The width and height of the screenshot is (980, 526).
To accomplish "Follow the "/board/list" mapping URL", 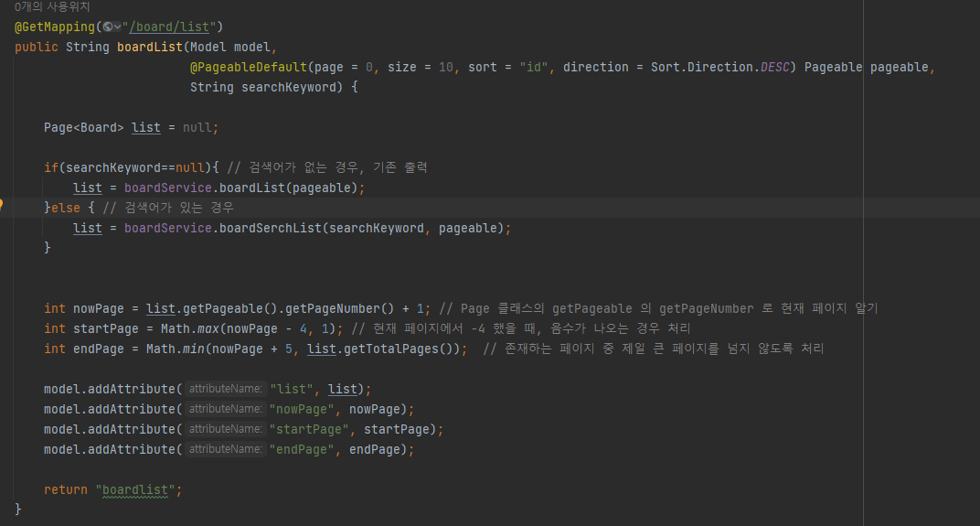I will [x=169, y=27].
